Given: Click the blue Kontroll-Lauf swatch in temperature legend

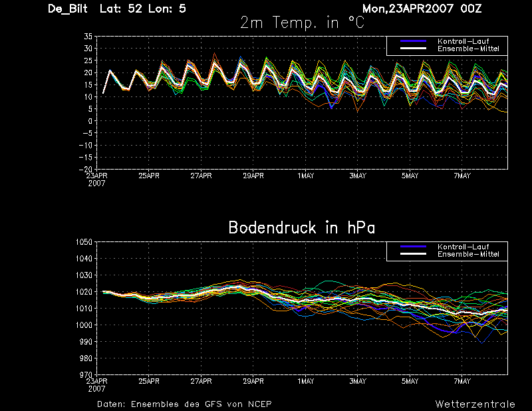Looking at the screenshot, I should tap(413, 41).
